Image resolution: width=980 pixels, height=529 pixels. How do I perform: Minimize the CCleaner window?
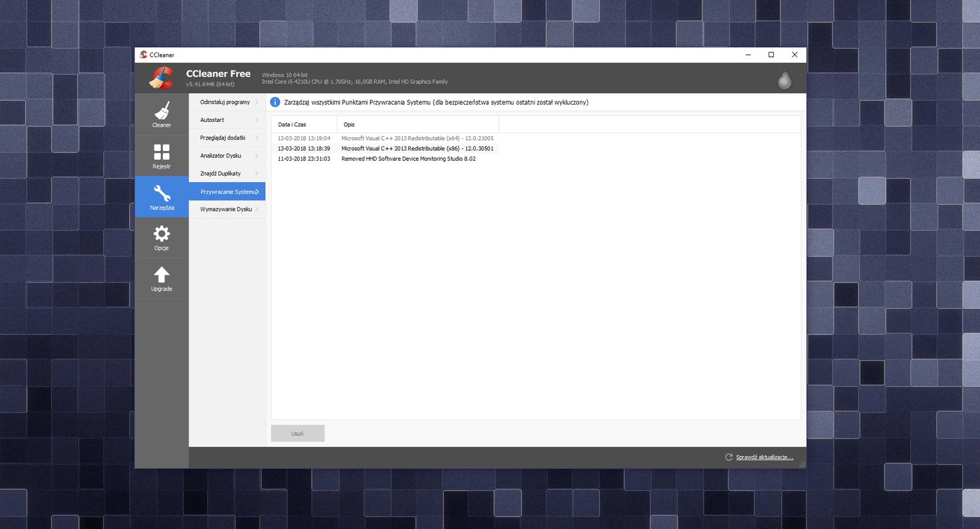coord(748,55)
